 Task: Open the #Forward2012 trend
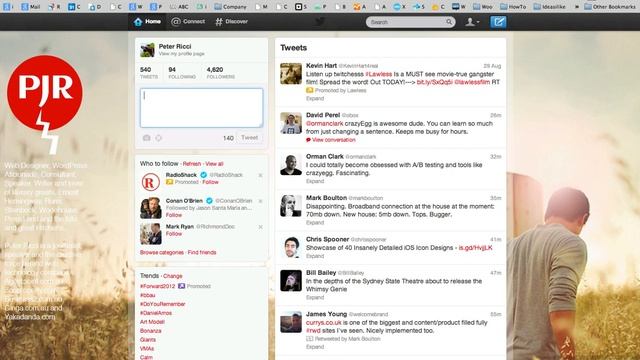(157, 286)
